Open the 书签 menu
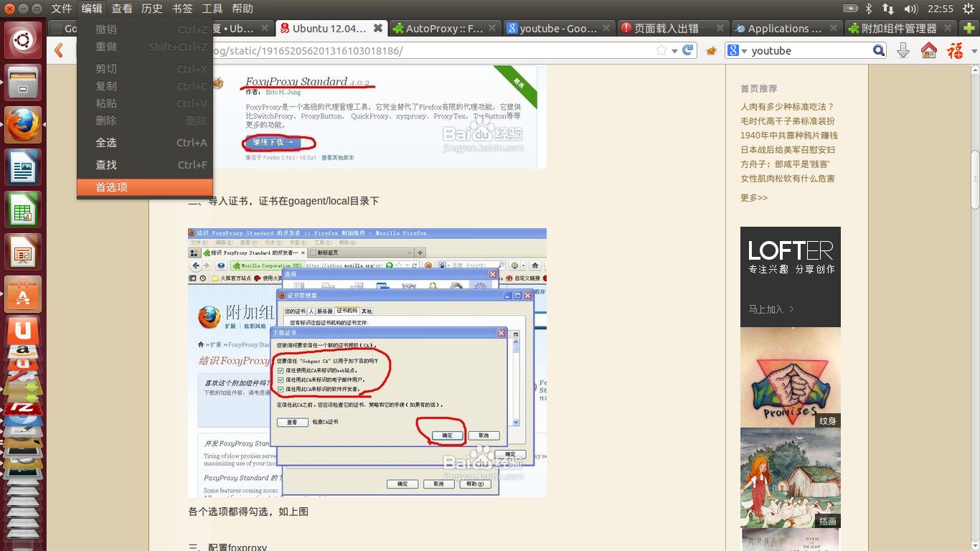980x551 pixels. point(182,9)
